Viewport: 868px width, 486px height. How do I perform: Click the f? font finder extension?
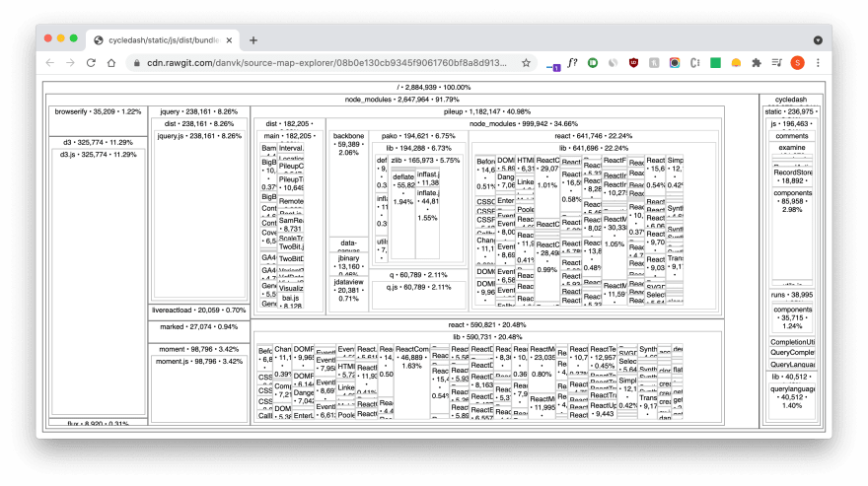[x=572, y=62]
